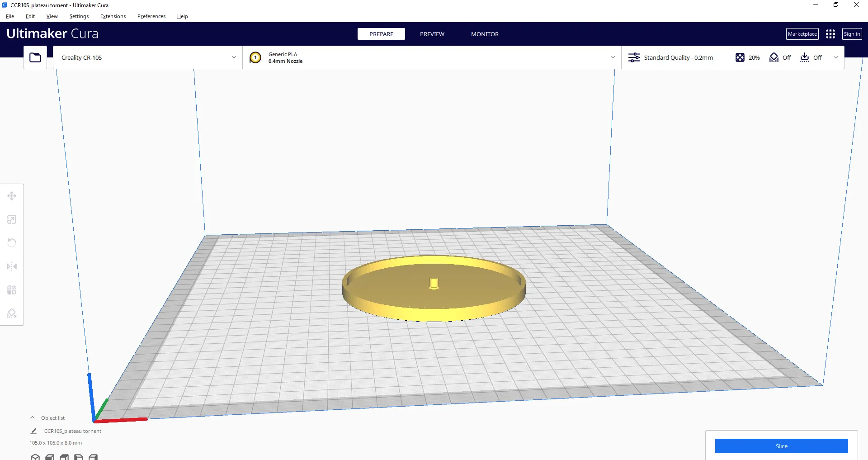Open the Marketplace
The image size is (868, 460).
coord(802,34)
